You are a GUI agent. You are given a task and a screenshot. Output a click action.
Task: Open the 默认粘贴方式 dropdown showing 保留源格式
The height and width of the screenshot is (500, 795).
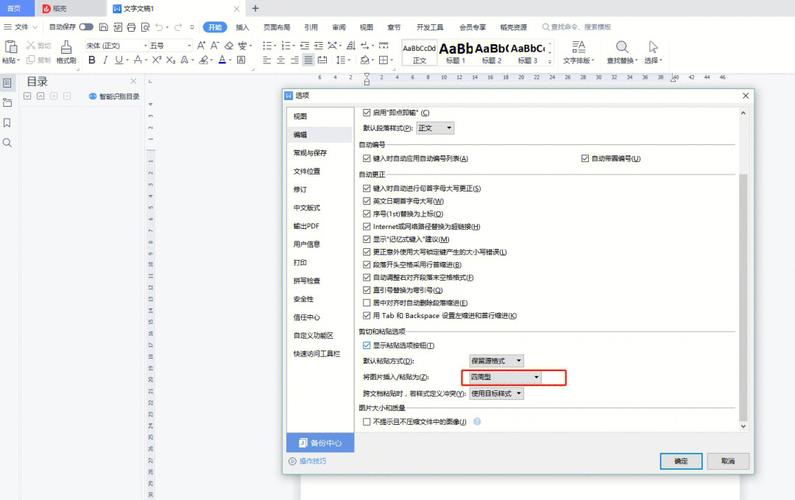pos(496,361)
